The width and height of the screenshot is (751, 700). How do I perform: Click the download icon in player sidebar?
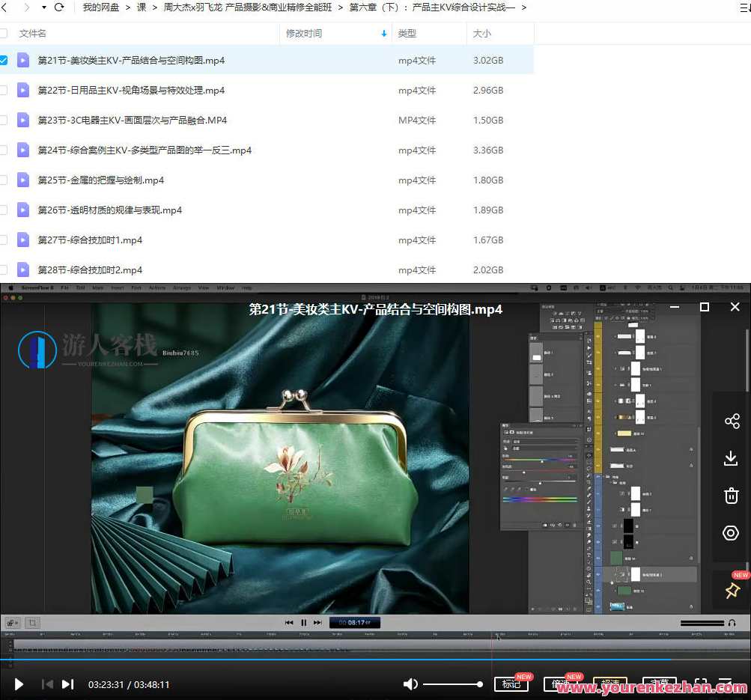(x=732, y=458)
